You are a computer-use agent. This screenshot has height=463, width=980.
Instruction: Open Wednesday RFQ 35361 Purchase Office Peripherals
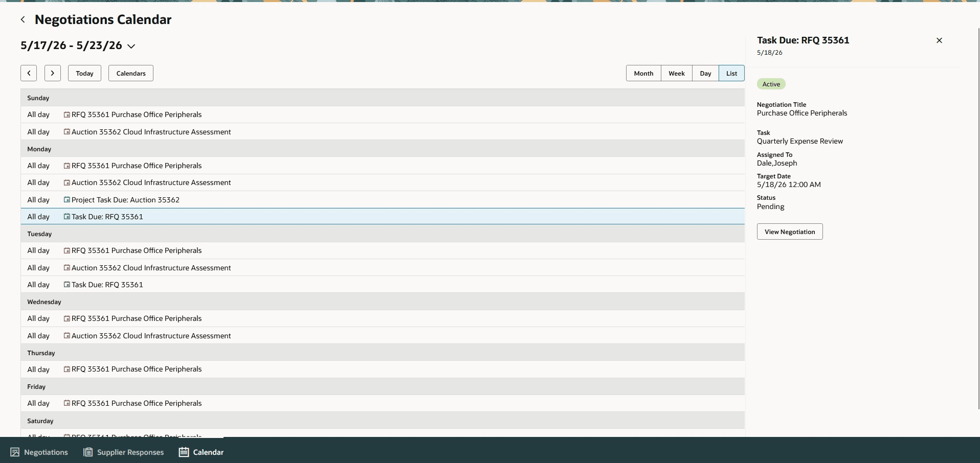(383, 318)
